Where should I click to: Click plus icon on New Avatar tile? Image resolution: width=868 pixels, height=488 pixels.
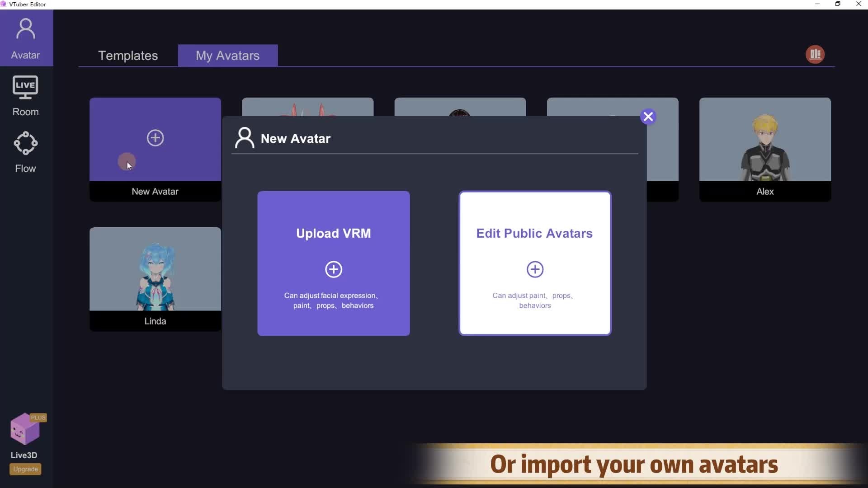click(155, 138)
